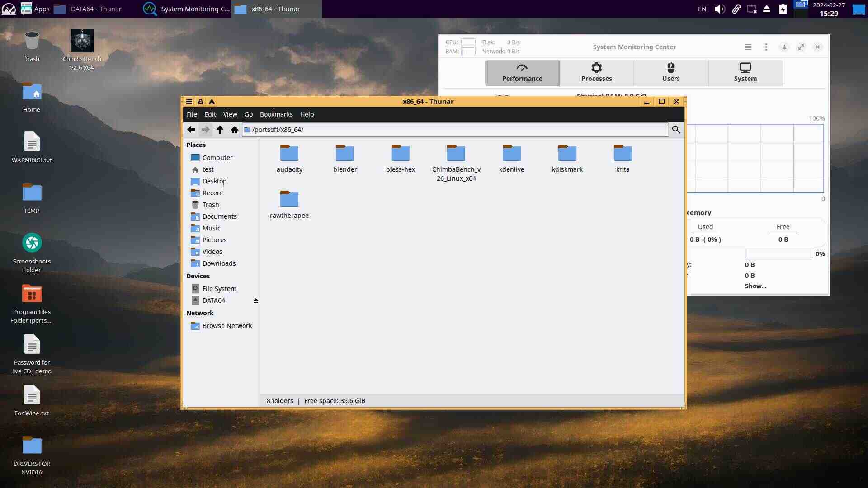Click the path field showing /portsoft/x86_64/
The width and height of the screenshot is (868, 488).
click(x=457, y=130)
